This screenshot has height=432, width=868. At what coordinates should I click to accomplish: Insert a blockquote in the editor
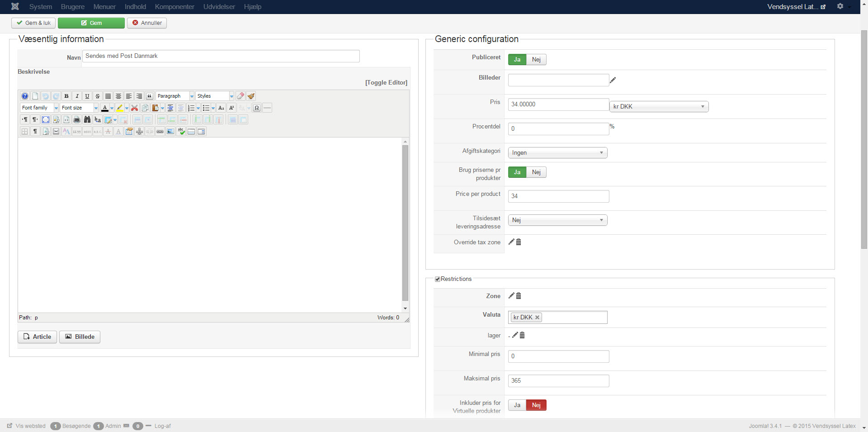tap(150, 96)
